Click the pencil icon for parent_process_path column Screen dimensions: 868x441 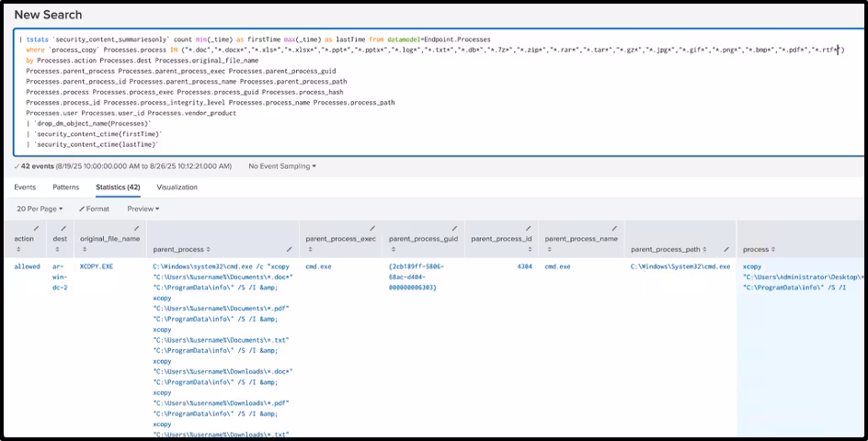point(726,249)
